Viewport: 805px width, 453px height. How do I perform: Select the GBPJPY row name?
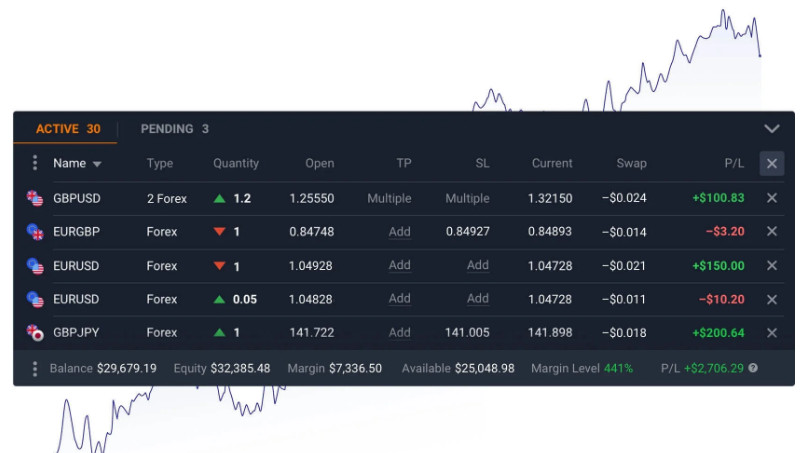coord(76,332)
